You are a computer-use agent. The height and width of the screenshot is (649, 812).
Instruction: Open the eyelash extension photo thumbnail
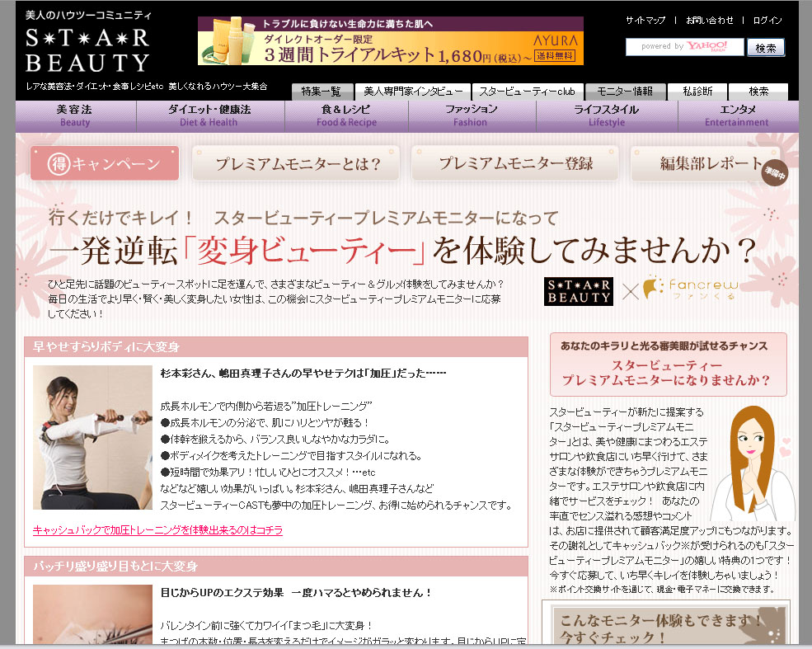(x=92, y=614)
